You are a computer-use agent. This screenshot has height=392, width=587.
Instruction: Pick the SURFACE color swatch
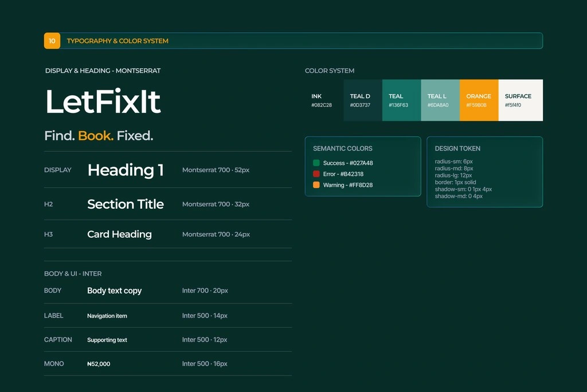521,100
